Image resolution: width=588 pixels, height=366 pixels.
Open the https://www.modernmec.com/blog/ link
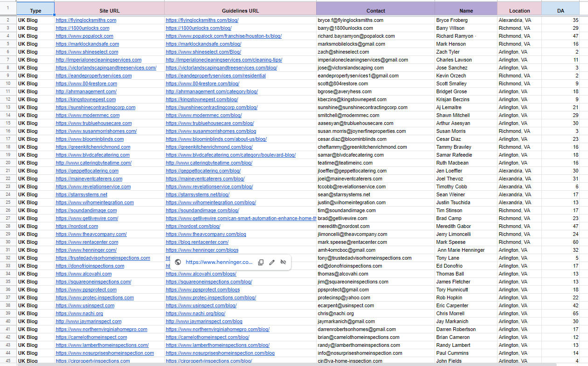204,115
